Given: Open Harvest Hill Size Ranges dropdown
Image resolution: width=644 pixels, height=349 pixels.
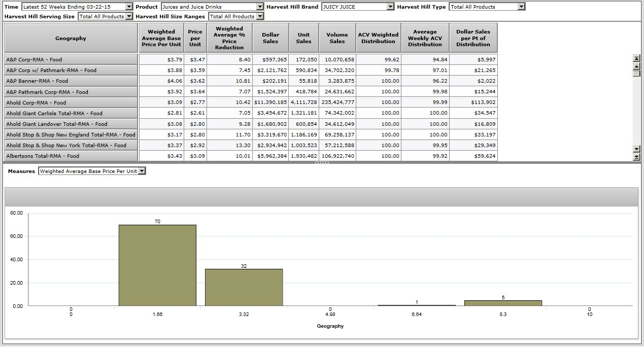Looking at the screenshot, I should [x=260, y=16].
